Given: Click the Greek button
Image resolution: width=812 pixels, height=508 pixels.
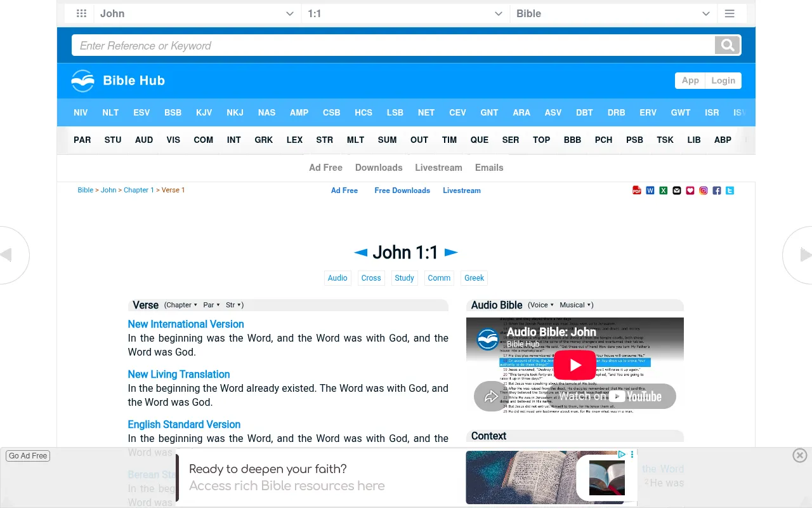Looking at the screenshot, I should (474, 278).
